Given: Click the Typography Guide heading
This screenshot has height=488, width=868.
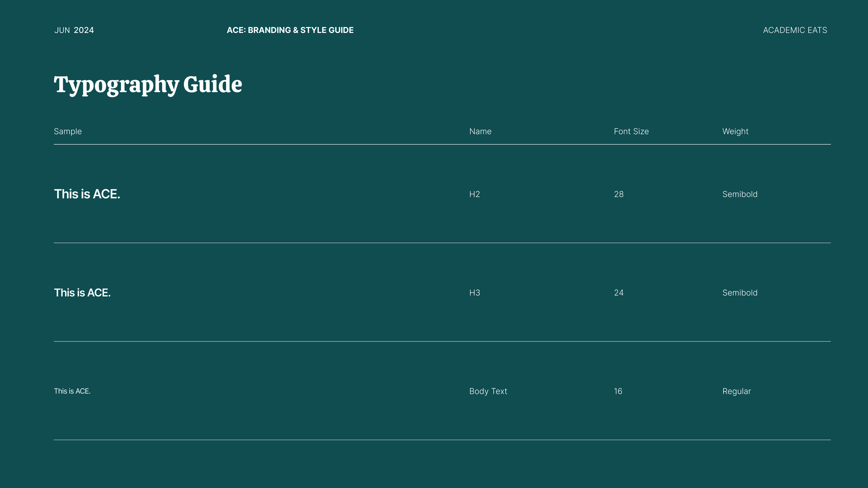Looking at the screenshot, I should coord(148,84).
